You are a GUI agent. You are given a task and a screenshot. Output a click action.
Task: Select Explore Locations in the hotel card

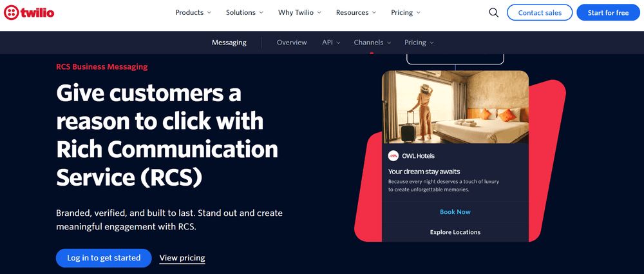click(455, 232)
